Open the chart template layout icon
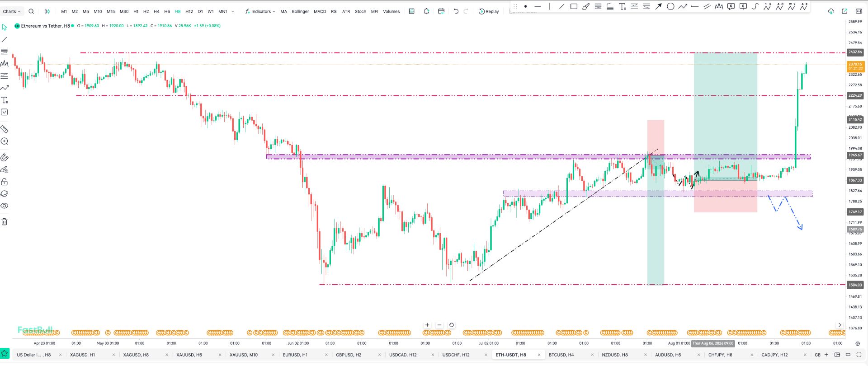 [x=411, y=11]
